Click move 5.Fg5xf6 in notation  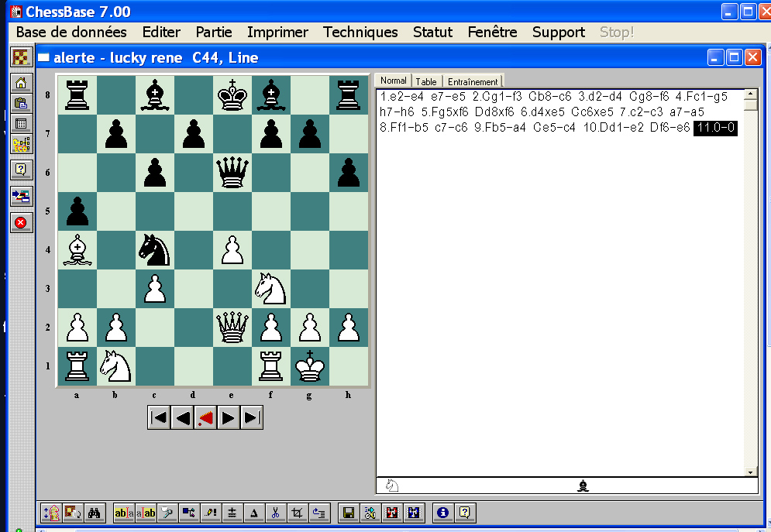[x=445, y=112]
